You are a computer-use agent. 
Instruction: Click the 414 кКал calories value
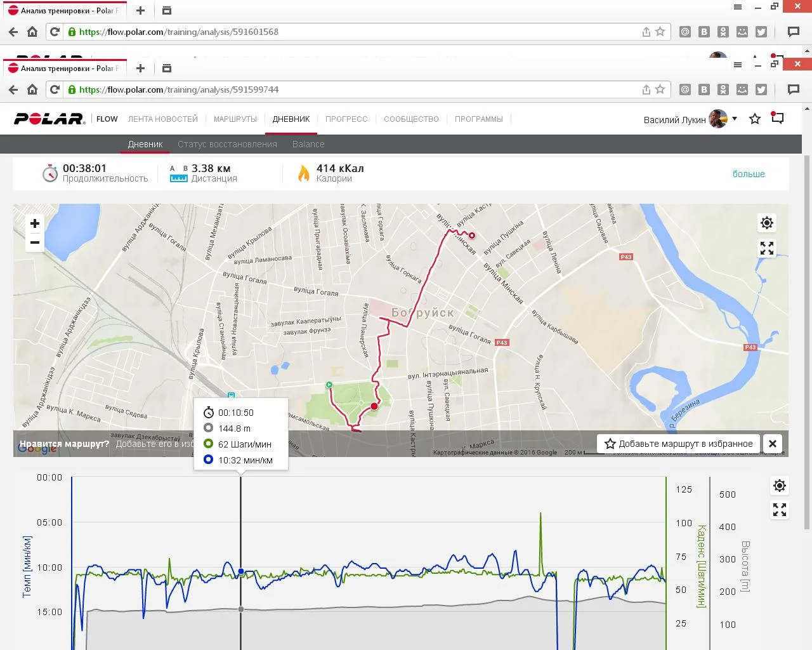pyautogui.click(x=340, y=168)
